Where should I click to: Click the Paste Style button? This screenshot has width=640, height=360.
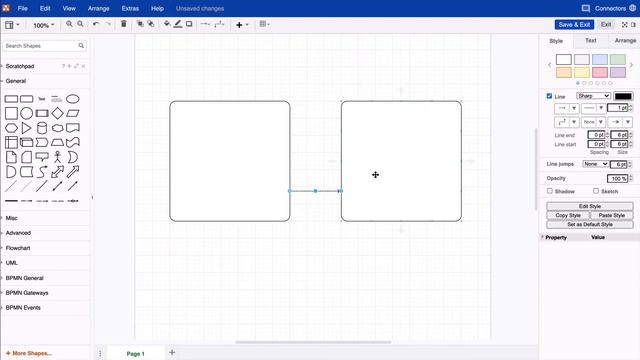pos(612,215)
